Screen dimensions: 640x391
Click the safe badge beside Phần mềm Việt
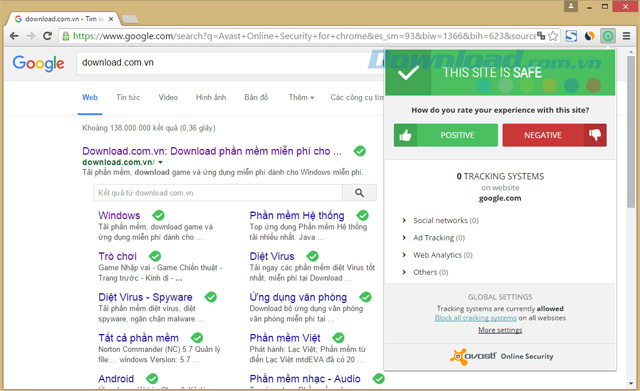pyautogui.click(x=338, y=338)
